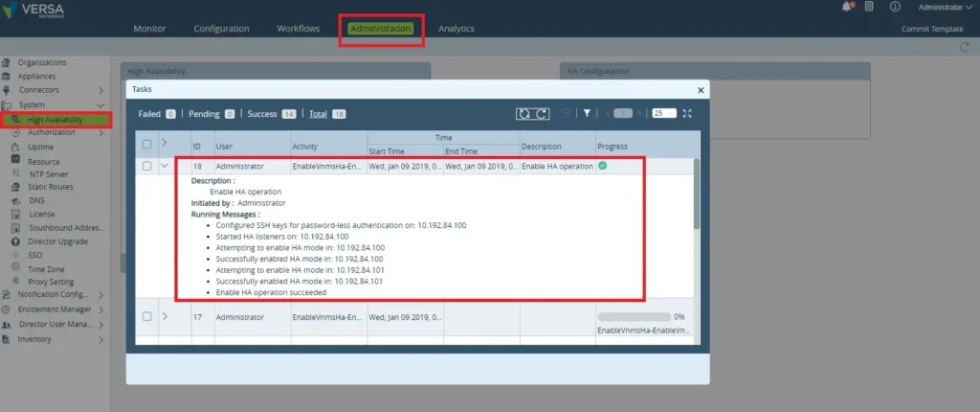Tick the checkbox for task ID 17

pyautogui.click(x=146, y=316)
